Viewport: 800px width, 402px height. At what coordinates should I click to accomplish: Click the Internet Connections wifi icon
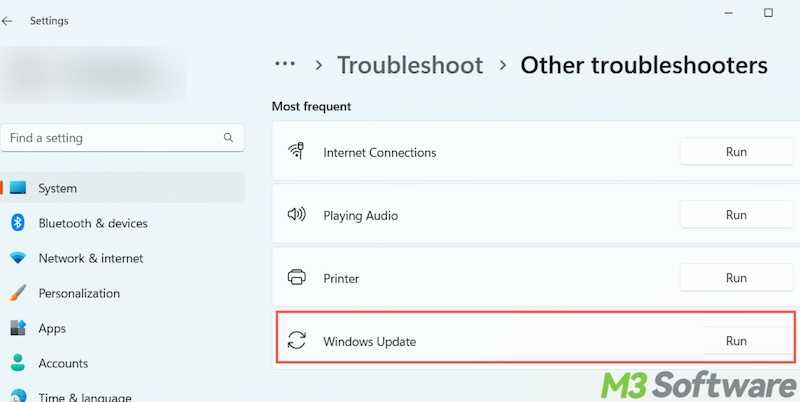point(296,152)
